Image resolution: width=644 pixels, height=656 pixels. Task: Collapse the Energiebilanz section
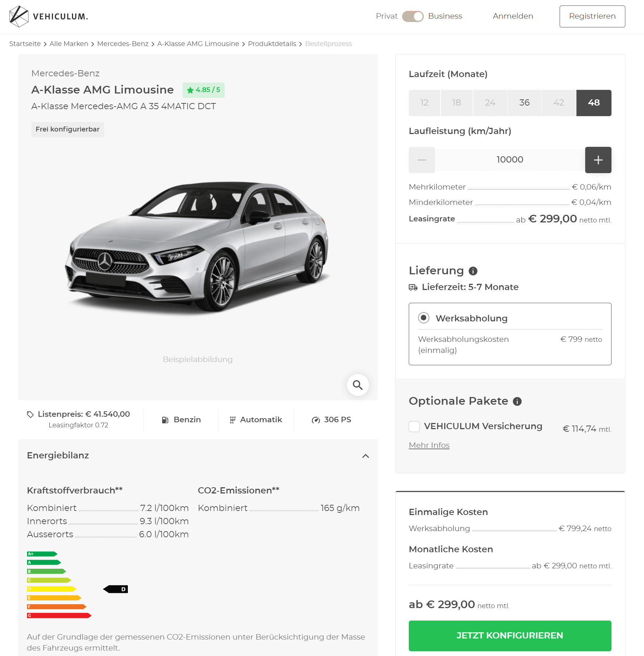(x=366, y=456)
